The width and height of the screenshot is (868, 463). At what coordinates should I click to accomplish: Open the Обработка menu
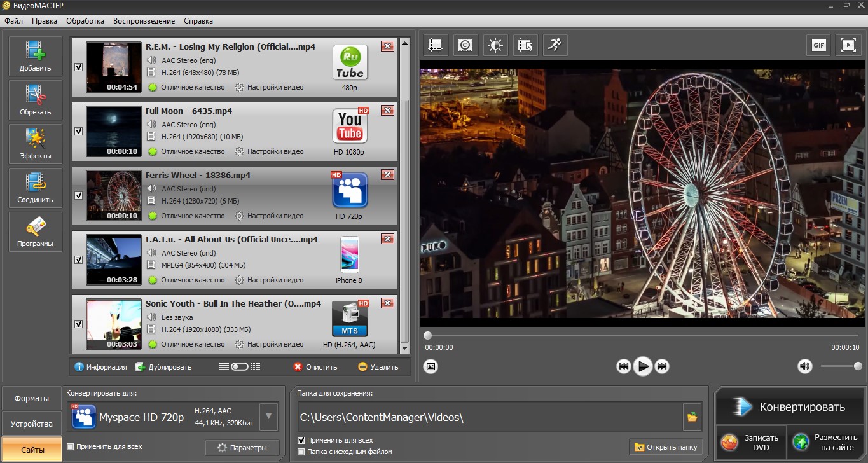pyautogui.click(x=85, y=21)
